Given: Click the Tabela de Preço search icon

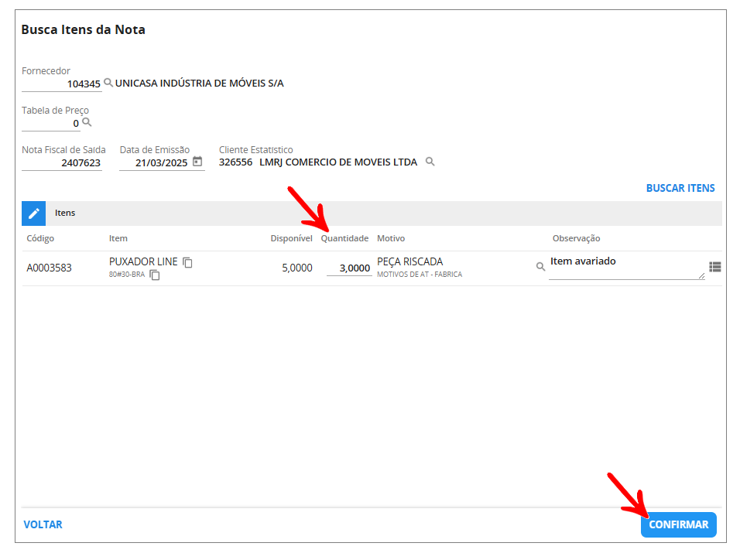Looking at the screenshot, I should [87, 122].
